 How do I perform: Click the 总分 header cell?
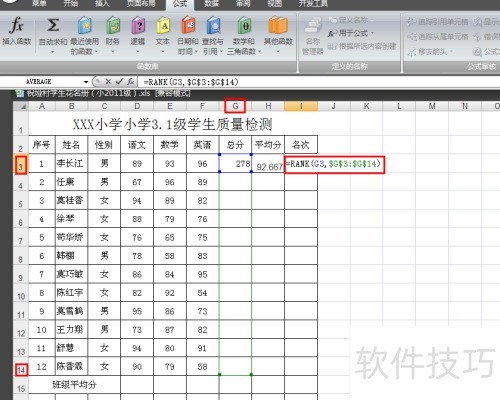click(x=235, y=145)
